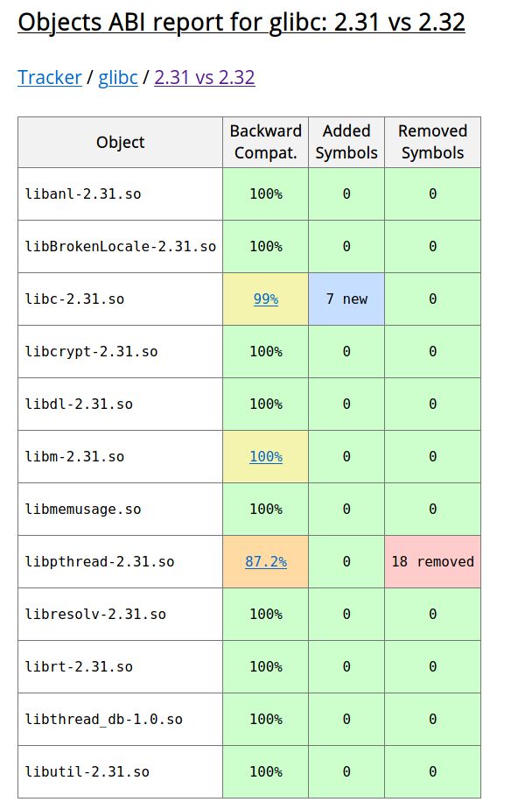Click the libanl-2.31.so object name
Screen dimensions: 532x809
pyautogui.click(x=83, y=193)
